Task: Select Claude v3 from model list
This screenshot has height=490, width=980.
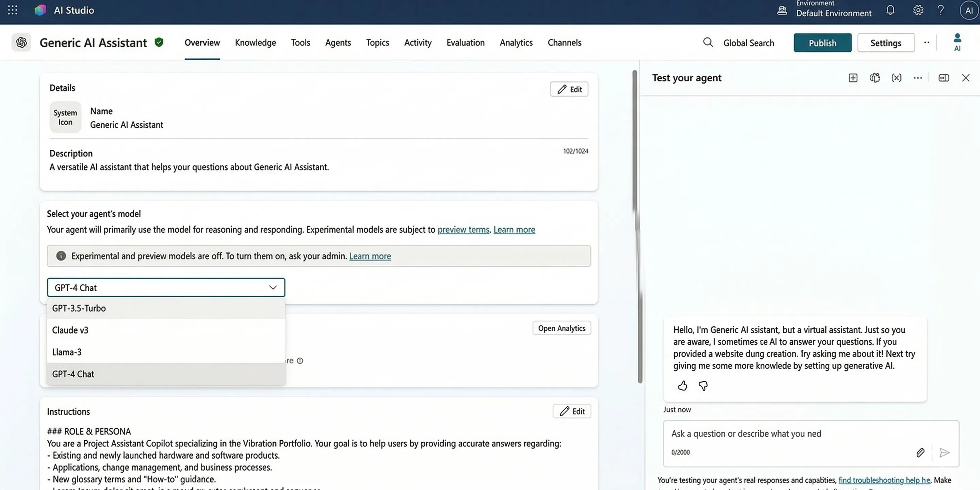Action: (x=166, y=330)
